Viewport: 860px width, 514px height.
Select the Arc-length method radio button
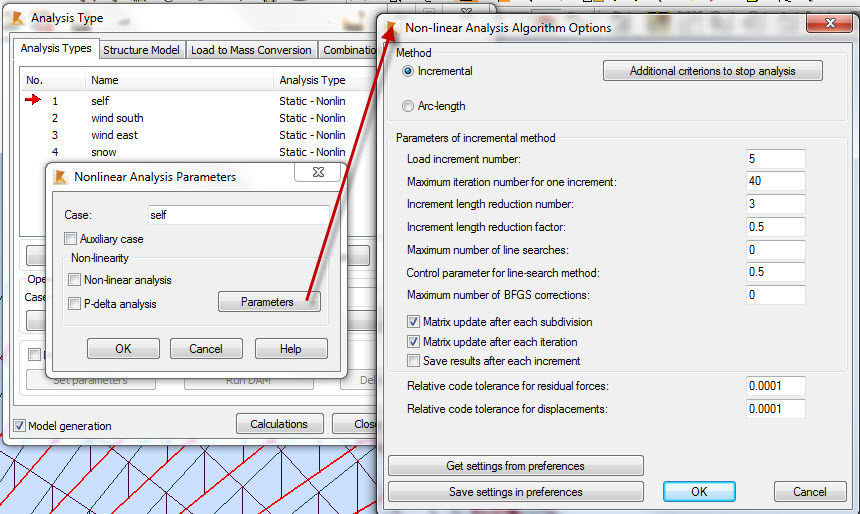pos(408,106)
